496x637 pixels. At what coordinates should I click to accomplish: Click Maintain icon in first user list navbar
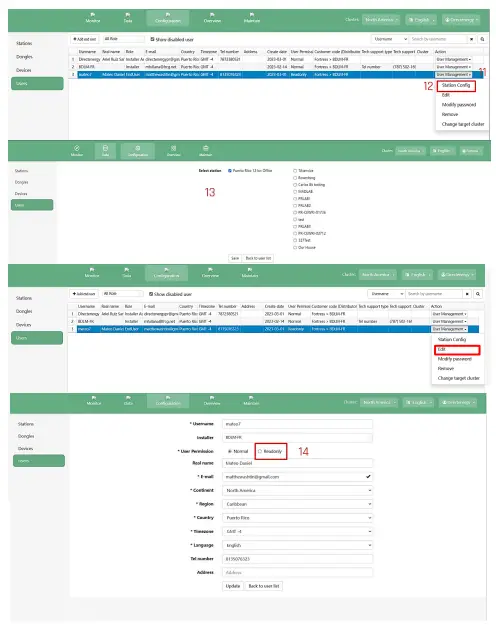(251, 17)
